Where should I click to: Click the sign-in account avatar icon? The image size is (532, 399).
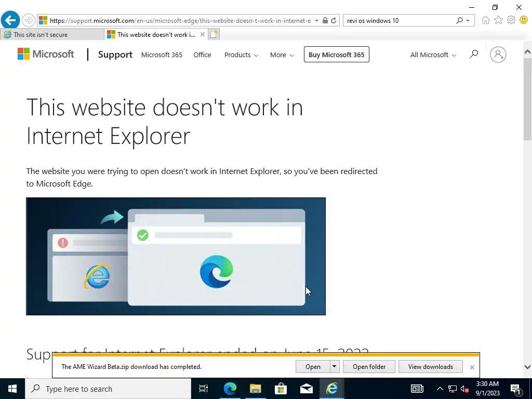tap(498, 54)
